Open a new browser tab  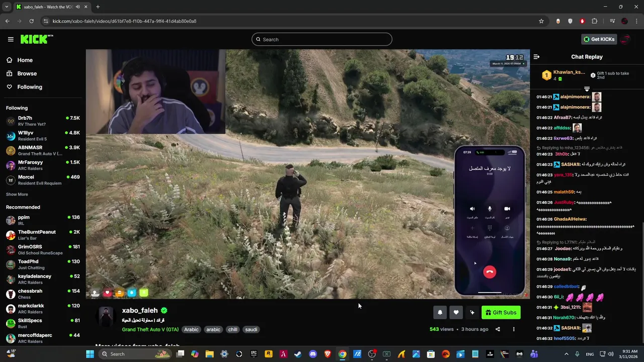click(x=98, y=7)
